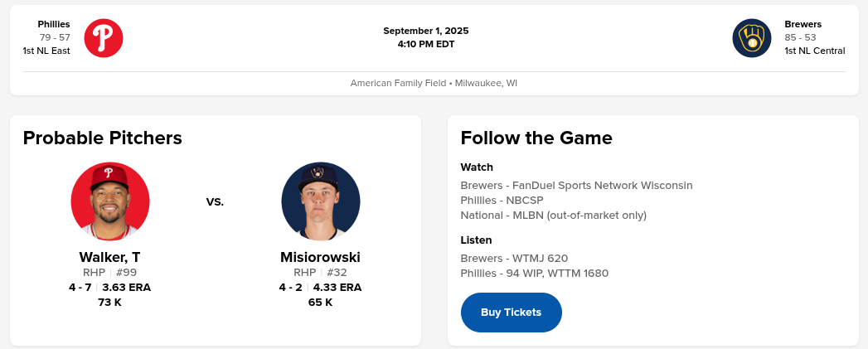Click the Phillies 94 WIP radio listing
This screenshot has height=349, width=868.
coord(534,273)
